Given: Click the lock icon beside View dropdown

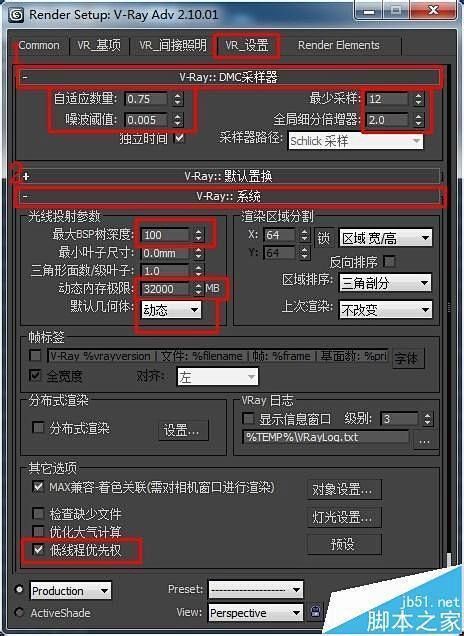Looking at the screenshot, I should pos(316,611).
